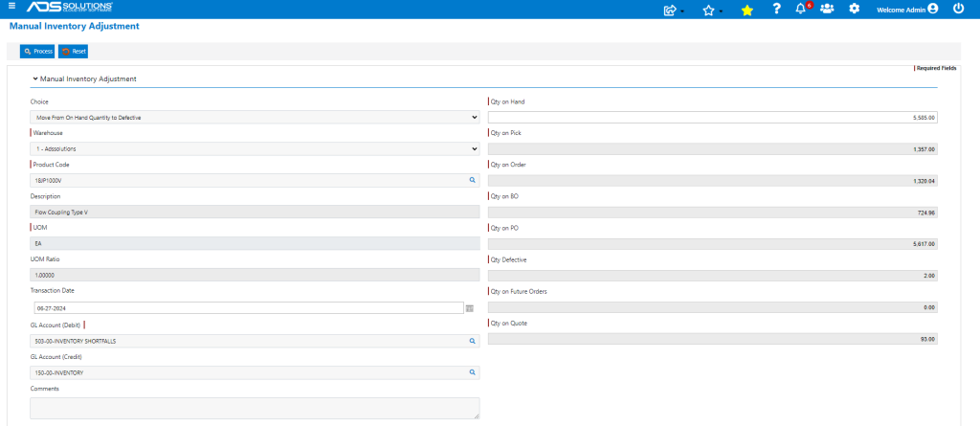Click the Transaction Date input field
Viewport: 980px width, 426px height.
coord(249,307)
